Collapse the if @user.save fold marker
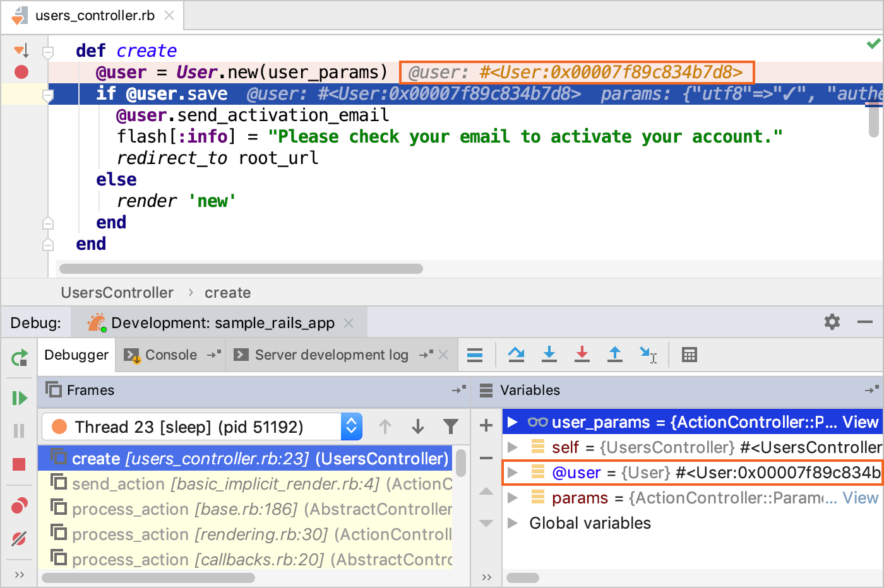 47,95
